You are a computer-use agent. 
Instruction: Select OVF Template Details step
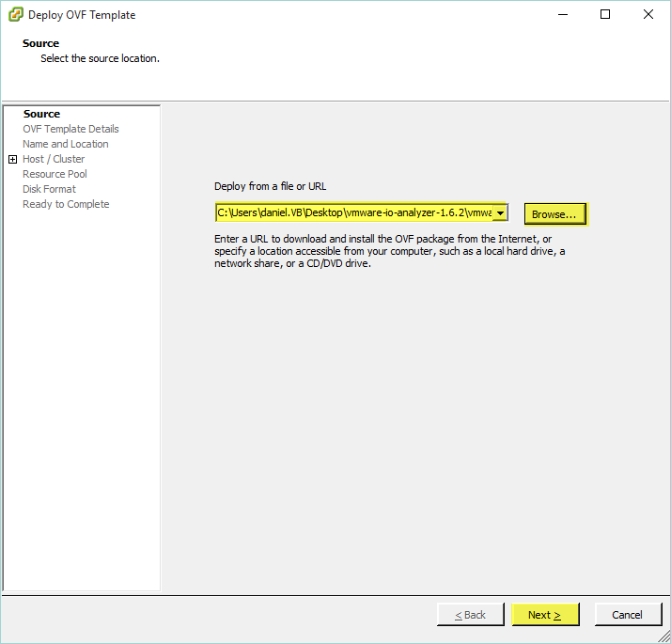click(70, 129)
